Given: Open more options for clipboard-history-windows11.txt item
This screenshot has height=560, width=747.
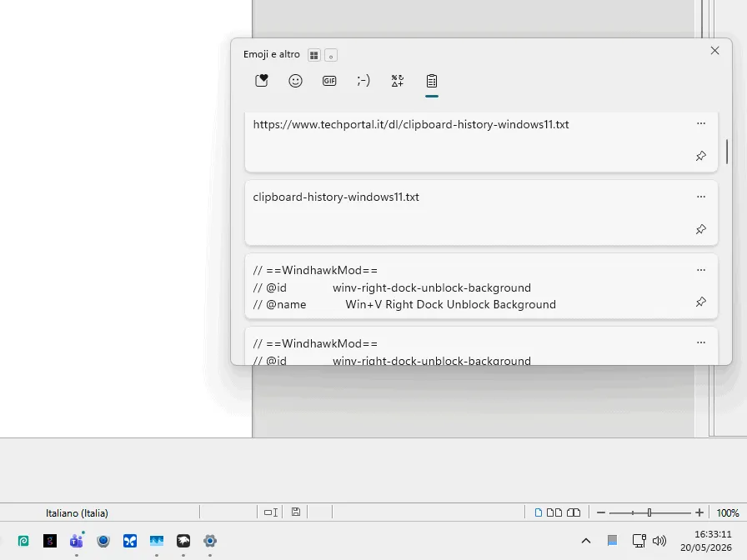Looking at the screenshot, I should point(701,197).
